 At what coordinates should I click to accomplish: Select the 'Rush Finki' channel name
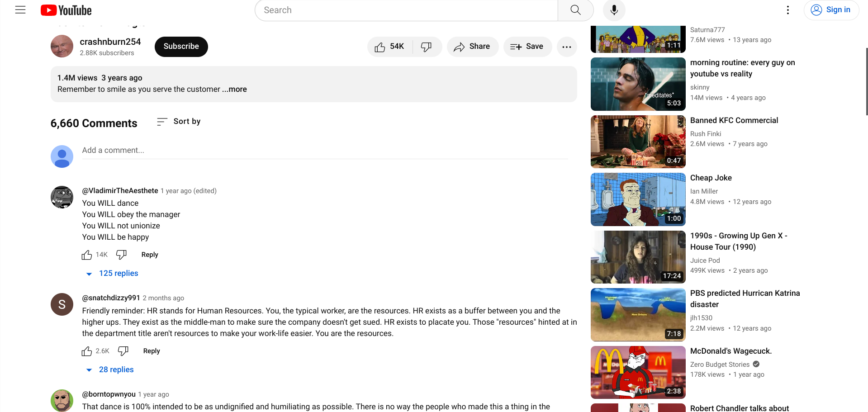pyautogui.click(x=706, y=134)
